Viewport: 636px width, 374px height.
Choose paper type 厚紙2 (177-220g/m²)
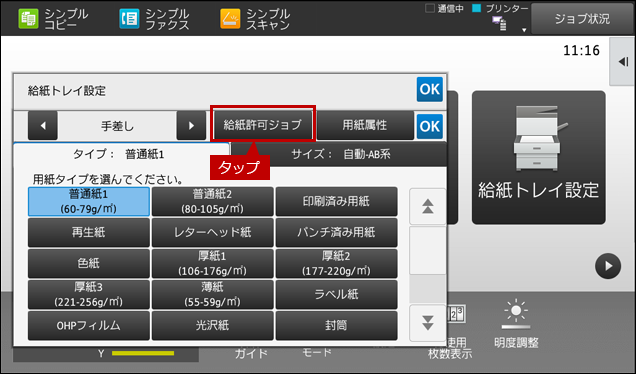point(336,263)
